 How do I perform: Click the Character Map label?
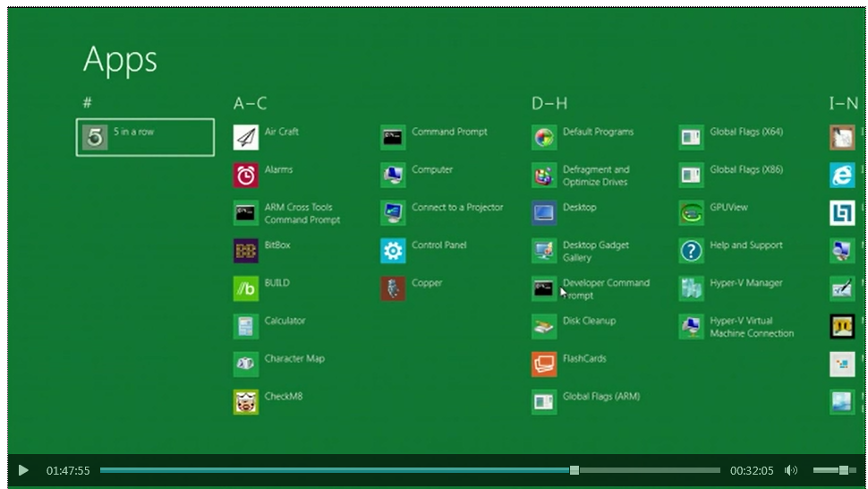(x=294, y=358)
